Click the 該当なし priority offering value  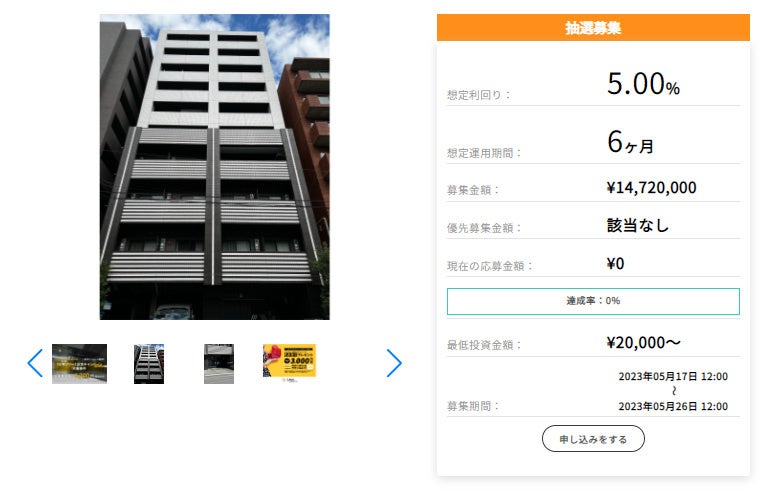(638, 225)
